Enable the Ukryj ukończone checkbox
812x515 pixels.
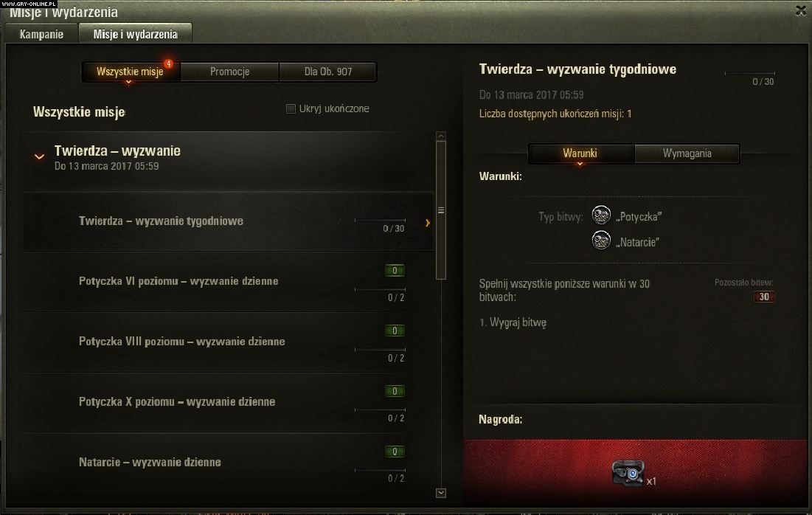coord(291,108)
